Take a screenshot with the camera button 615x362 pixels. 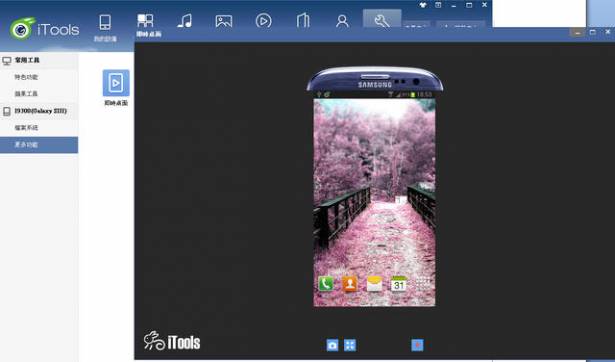coord(332,345)
